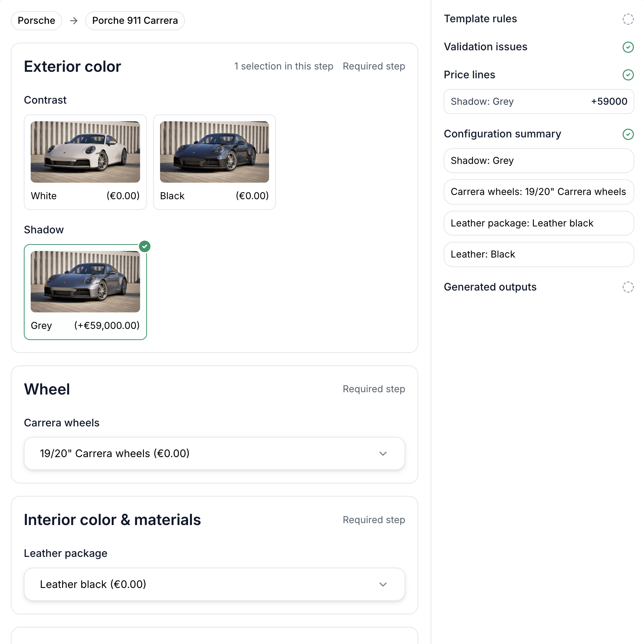This screenshot has height=644, width=644.
Task: Open the Leather package dropdown
Action: point(215,584)
